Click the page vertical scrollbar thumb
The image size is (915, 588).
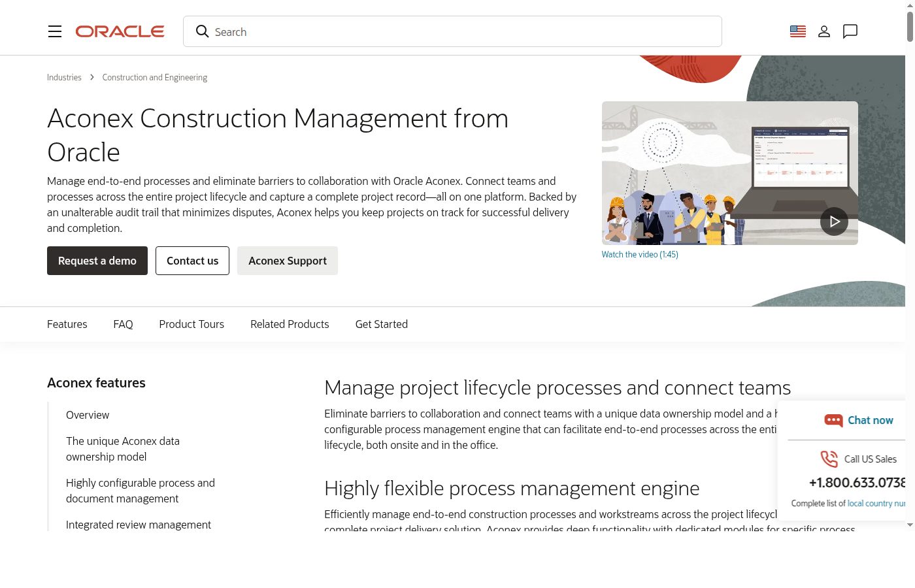pyautogui.click(x=910, y=26)
